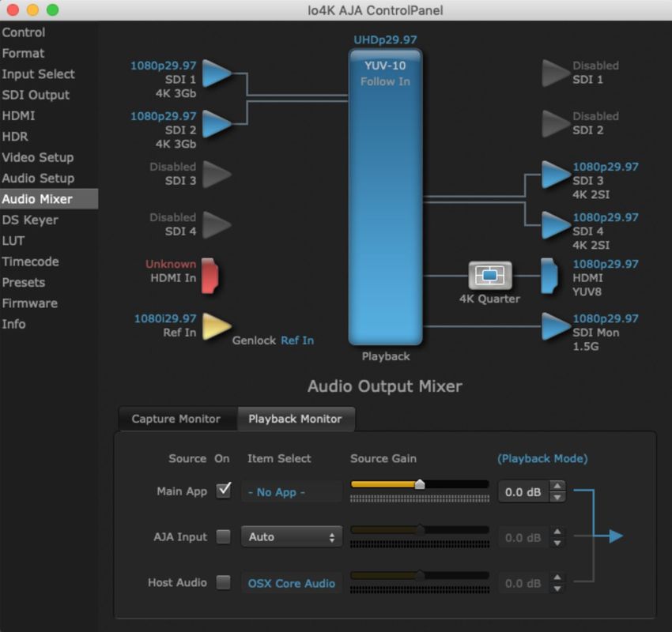The width and height of the screenshot is (672, 632).
Task: Click the green zoom window button
Action: tap(53, 9)
